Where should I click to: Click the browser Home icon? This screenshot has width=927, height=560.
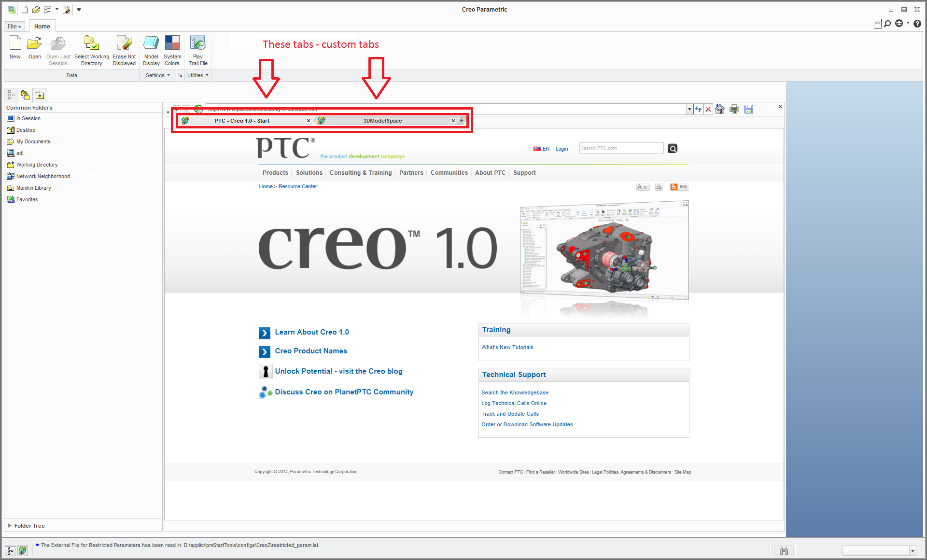719,109
